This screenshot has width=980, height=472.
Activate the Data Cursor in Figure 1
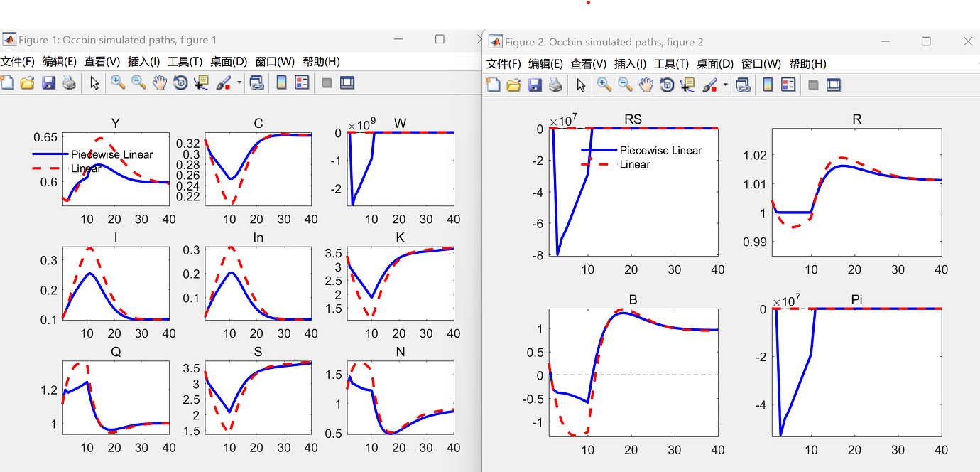coord(200,82)
